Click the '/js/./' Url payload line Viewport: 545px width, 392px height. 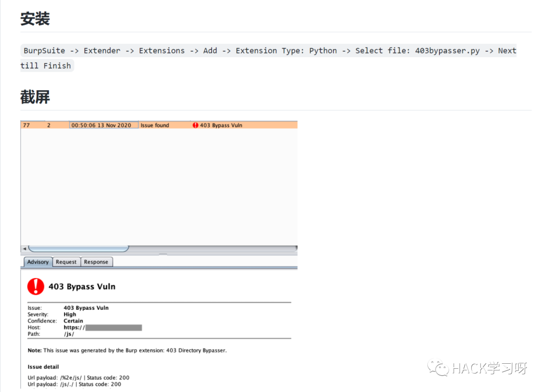point(74,384)
